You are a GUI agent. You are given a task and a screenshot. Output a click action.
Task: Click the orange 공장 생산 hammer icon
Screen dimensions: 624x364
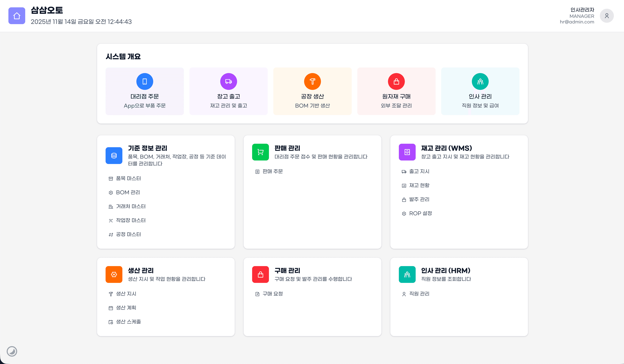(x=312, y=81)
